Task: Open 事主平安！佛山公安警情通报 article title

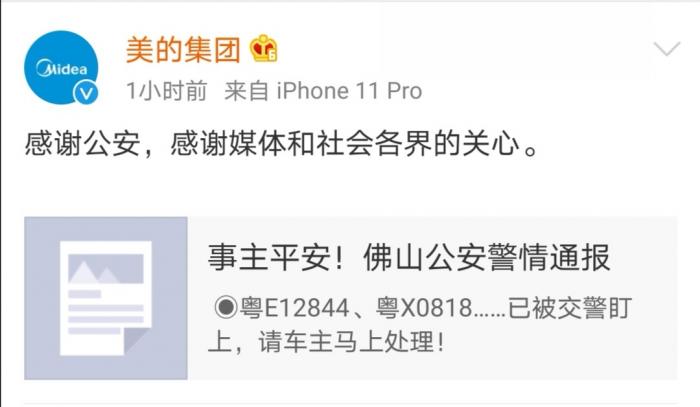Action: pyautogui.click(x=408, y=257)
